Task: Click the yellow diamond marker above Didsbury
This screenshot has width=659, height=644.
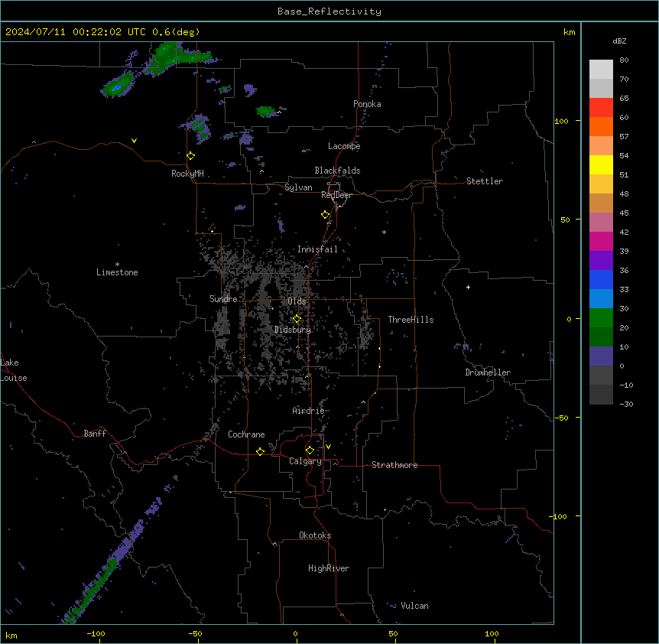Action: [x=297, y=319]
